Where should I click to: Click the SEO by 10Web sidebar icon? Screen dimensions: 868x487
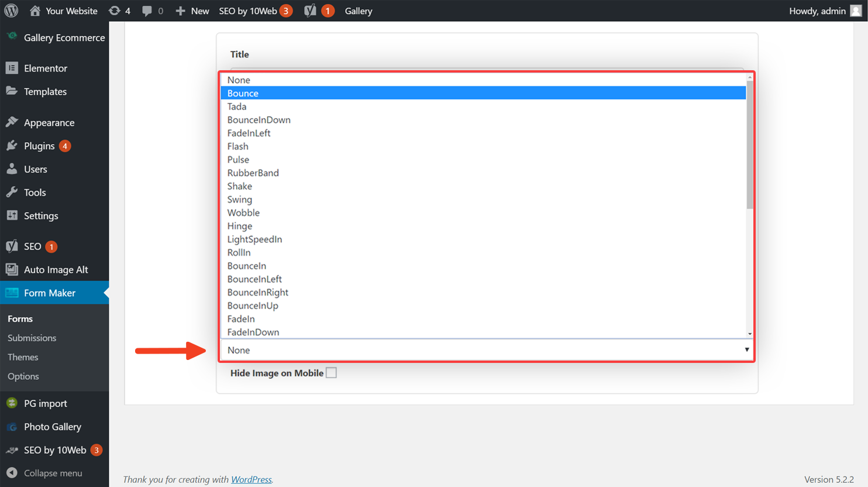click(x=12, y=450)
